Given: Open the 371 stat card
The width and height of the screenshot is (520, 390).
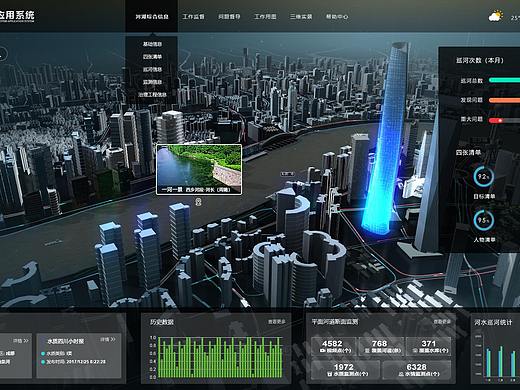Looking at the screenshot, I should 428,346.
